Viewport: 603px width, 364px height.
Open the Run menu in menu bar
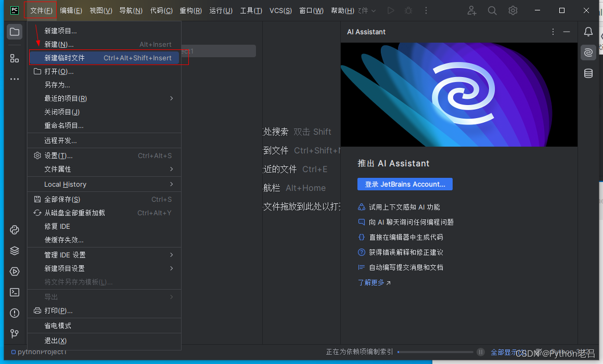pyautogui.click(x=221, y=10)
